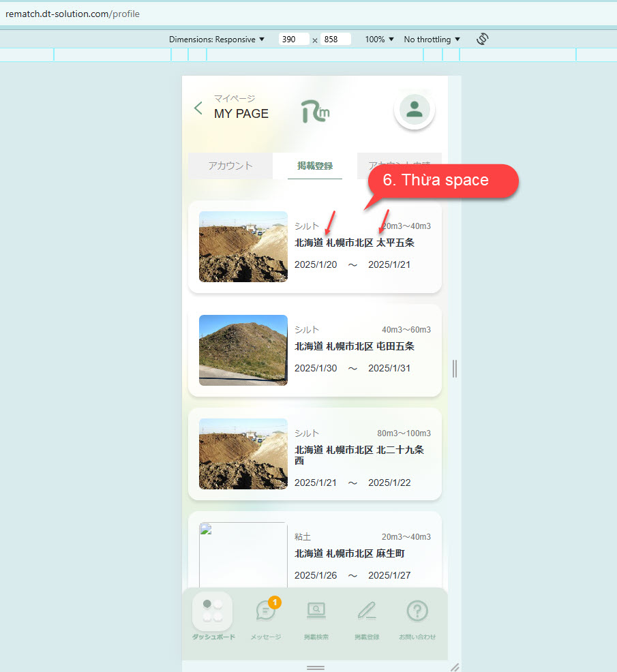Expand the Dimensions: Responsive dropdown
Screen dimensions: 617x672
pos(217,40)
